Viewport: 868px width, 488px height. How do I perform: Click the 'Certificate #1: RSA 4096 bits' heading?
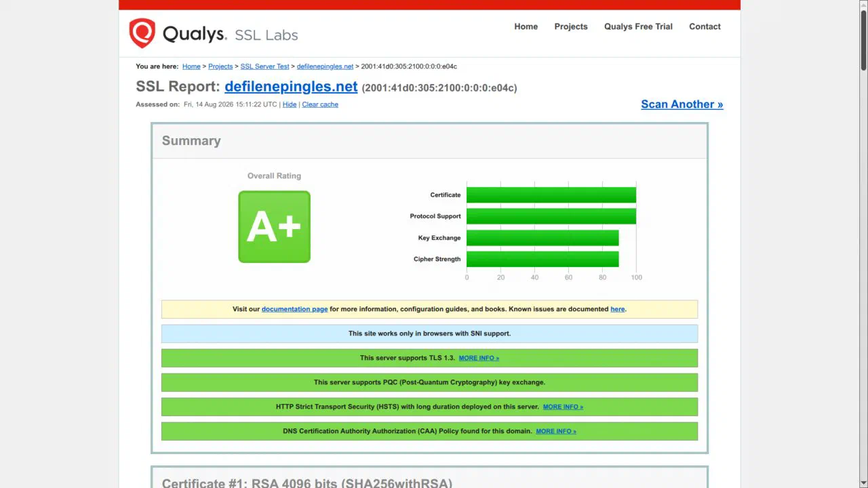coord(307,483)
